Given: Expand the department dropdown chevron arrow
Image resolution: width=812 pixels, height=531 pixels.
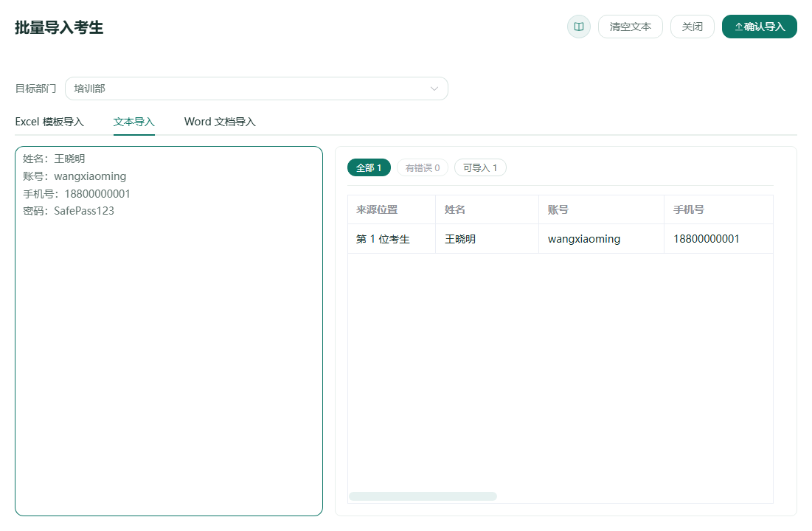Looking at the screenshot, I should pyautogui.click(x=434, y=88).
